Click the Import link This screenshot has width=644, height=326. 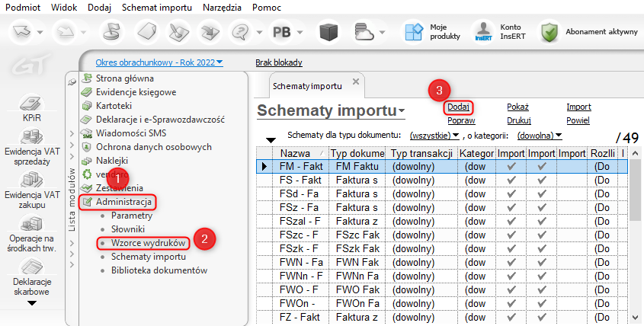pyautogui.click(x=578, y=107)
